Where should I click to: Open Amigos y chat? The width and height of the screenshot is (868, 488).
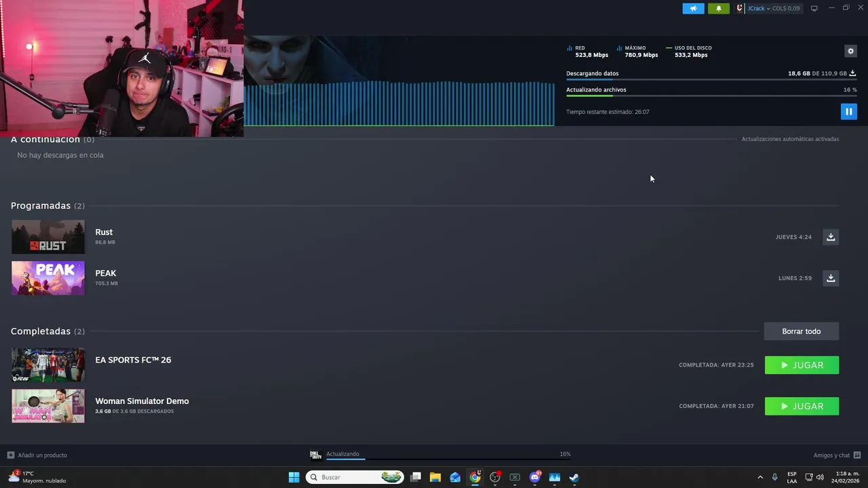click(837, 455)
